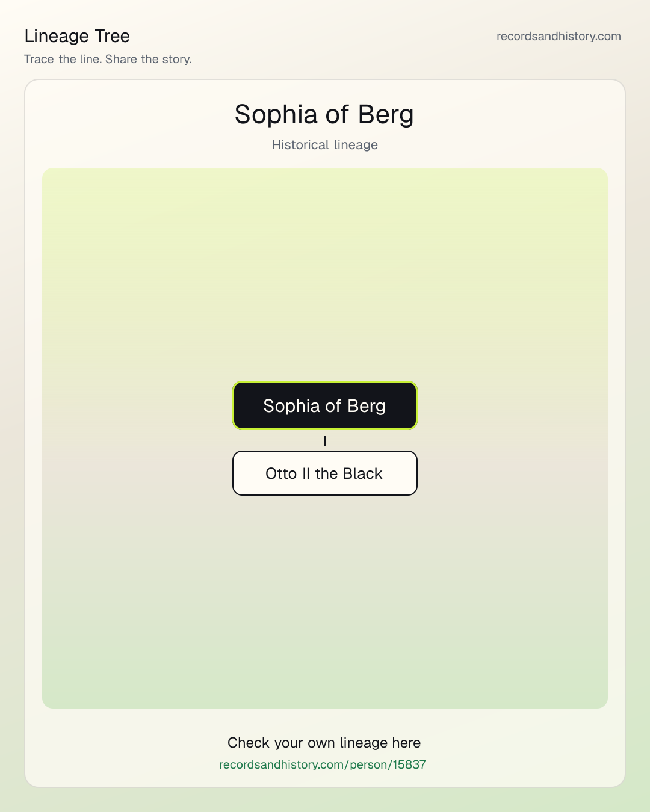The width and height of the screenshot is (650, 812).
Task: Click the word 'Black' in the Otto node
Action: pyautogui.click(x=362, y=473)
